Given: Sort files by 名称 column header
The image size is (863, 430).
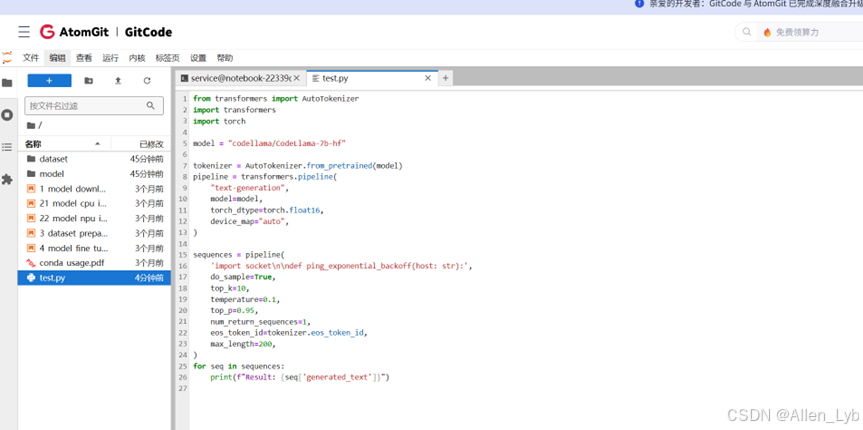Looking at the screenshot, I should pyautogui.click(x=65, y=144).
